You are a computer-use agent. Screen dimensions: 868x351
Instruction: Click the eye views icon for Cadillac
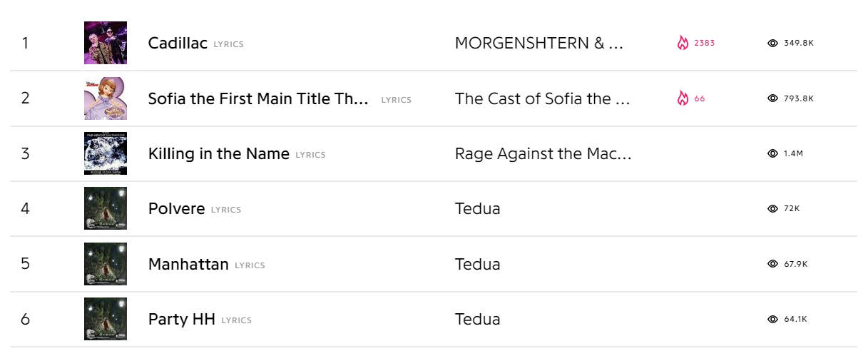click(772, 43)
